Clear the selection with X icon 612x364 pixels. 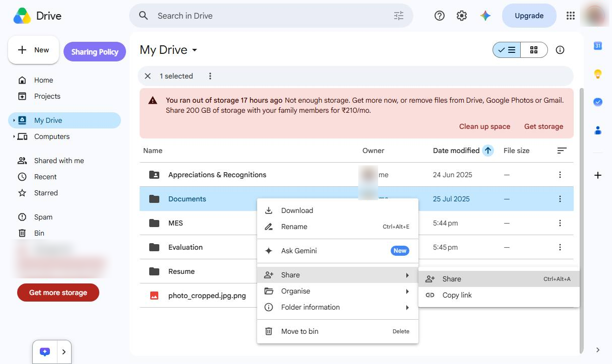point(148,76)
